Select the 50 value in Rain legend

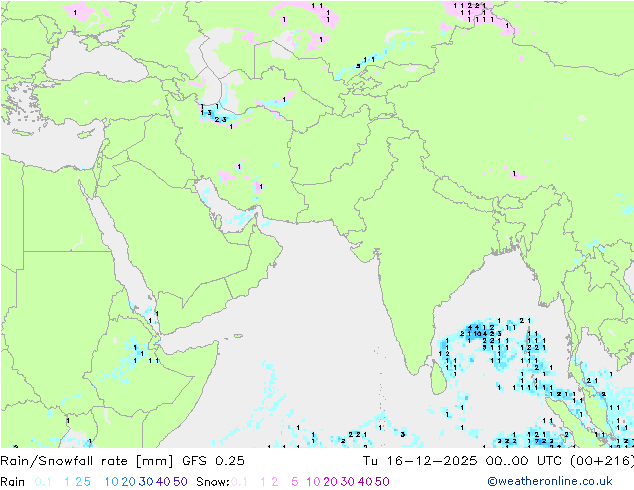coord(180,482)
